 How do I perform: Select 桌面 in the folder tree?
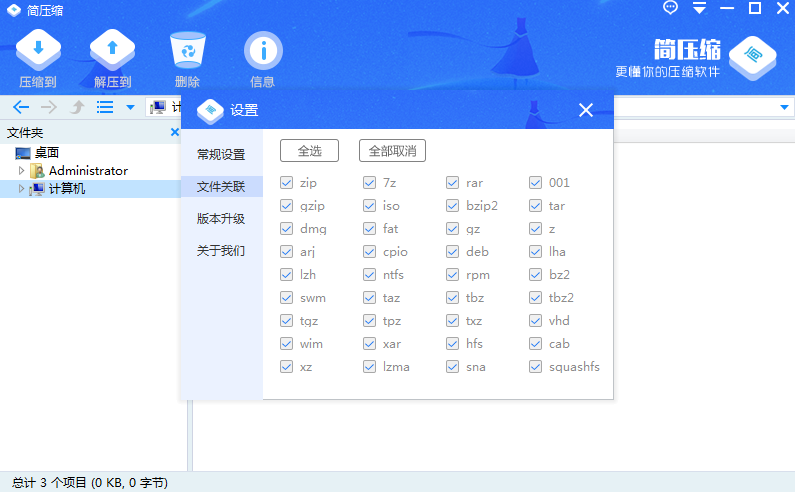pyautogui.click(x=47, y=153)
